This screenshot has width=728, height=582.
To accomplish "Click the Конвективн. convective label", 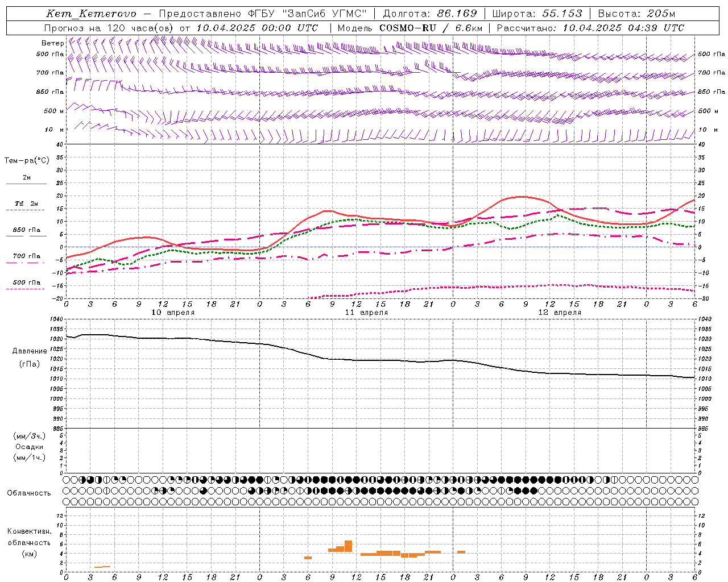I will (x=29, y=531).
